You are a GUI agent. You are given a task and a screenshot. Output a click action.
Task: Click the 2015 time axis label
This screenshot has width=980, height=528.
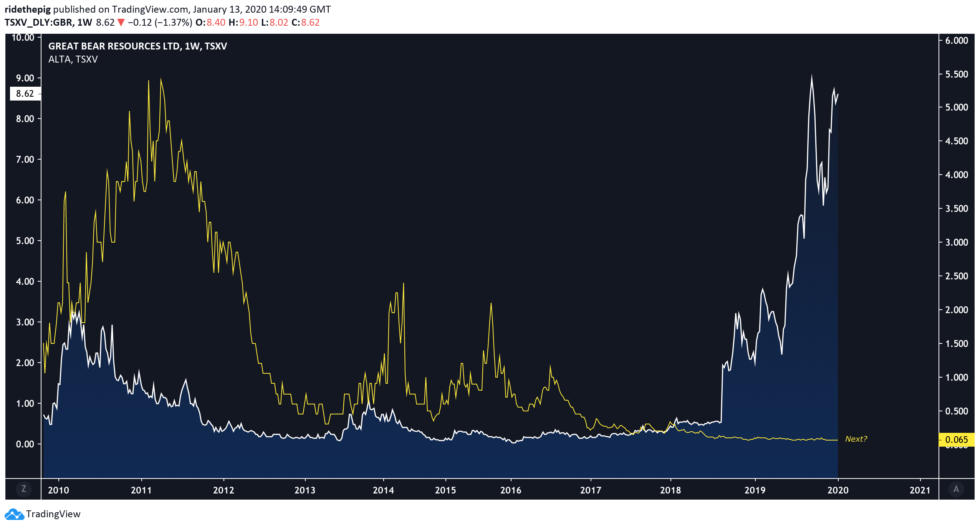(445, 490)
